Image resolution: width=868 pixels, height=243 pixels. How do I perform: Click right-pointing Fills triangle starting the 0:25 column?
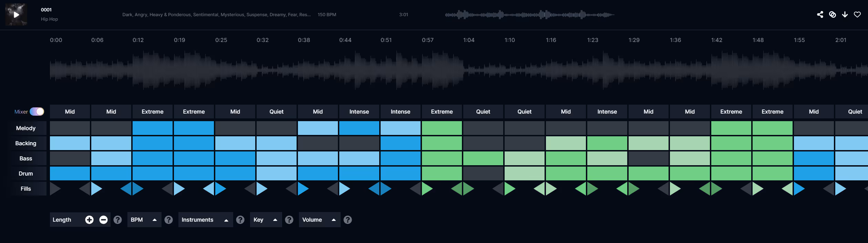click(220, 189)
